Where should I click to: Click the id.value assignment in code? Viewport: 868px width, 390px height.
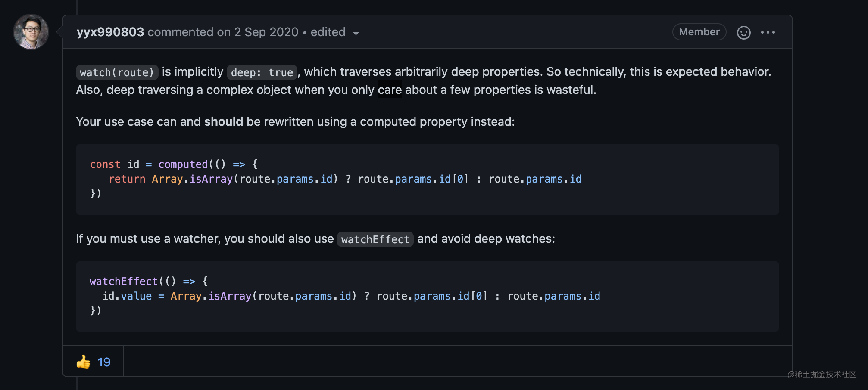pos(127,296)
